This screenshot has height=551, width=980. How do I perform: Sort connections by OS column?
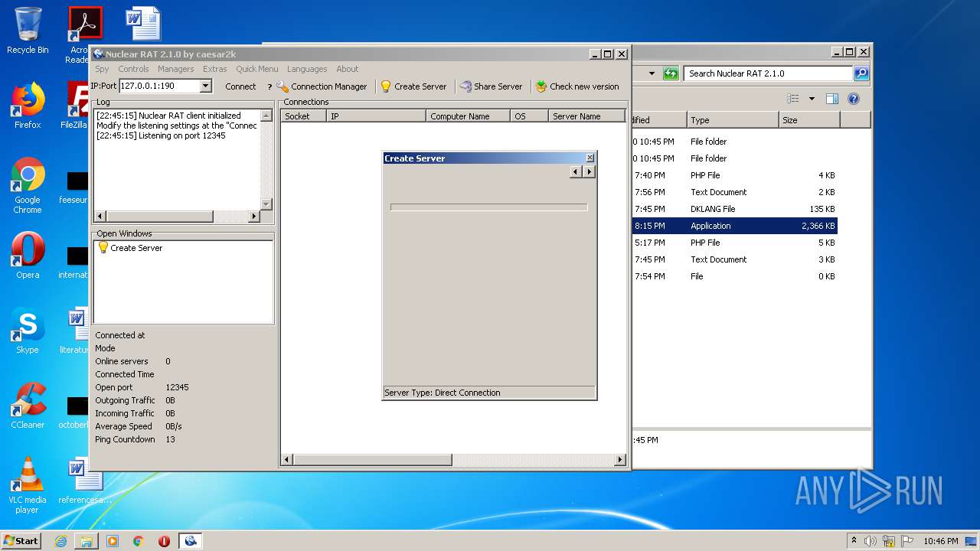point(529,116)
